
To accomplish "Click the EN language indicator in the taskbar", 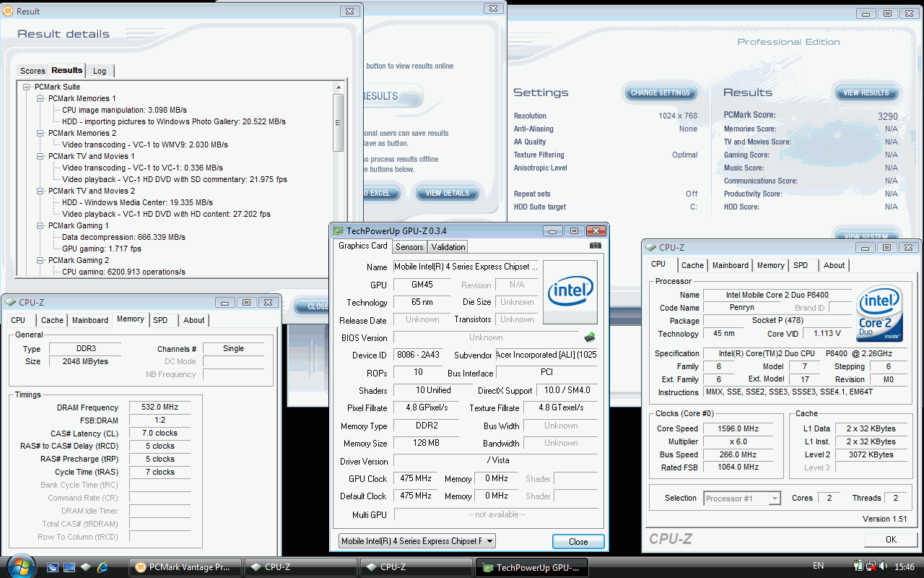I will [819, 566].
